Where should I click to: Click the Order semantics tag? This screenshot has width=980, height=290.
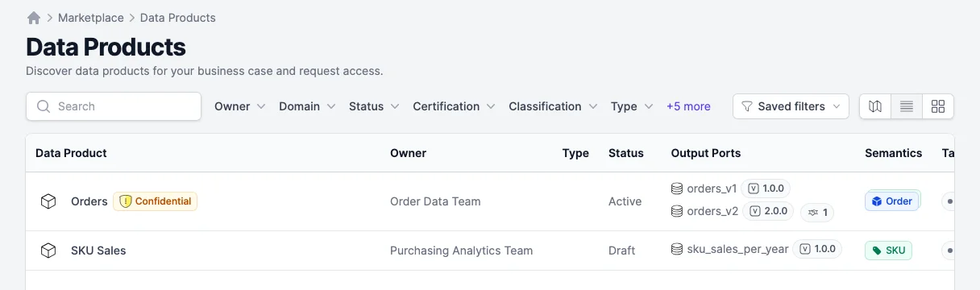tap(892, 201)
